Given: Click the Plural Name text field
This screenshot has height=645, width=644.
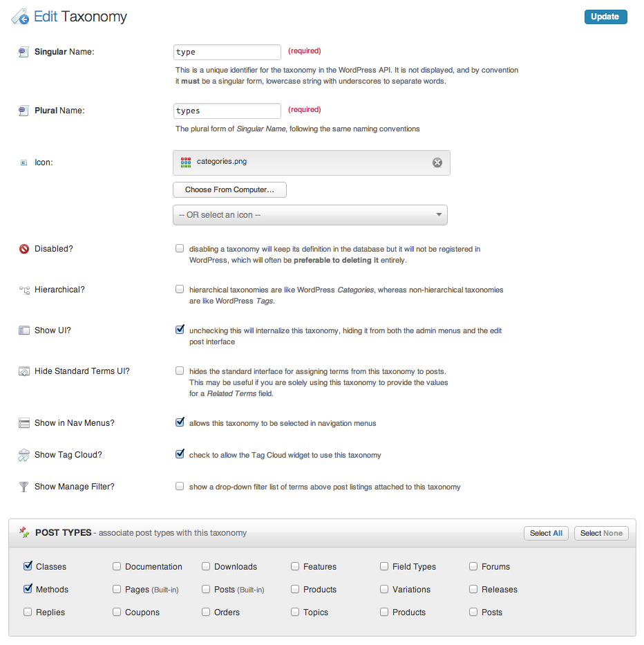Looking at the screenshot, I should (x=227, y=111).
